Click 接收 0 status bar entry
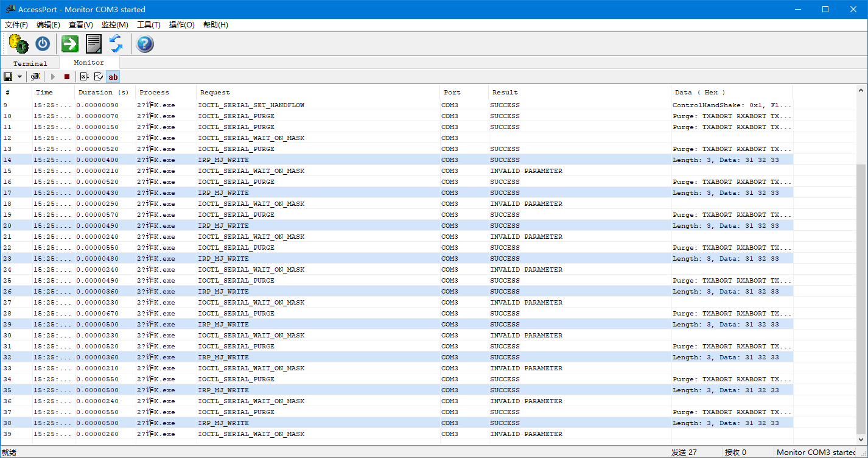The height and width of the screenshot is (458, 868). 735,453
